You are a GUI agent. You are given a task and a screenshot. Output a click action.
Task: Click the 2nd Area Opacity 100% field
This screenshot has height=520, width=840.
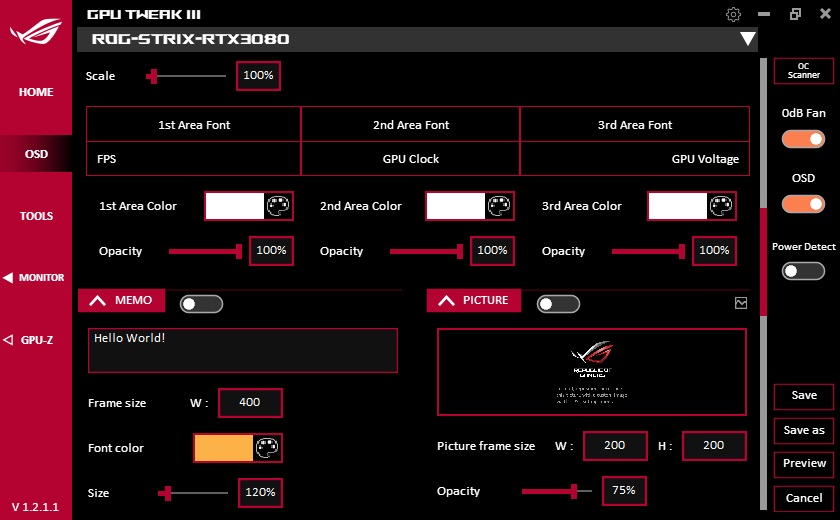[492, 251]
